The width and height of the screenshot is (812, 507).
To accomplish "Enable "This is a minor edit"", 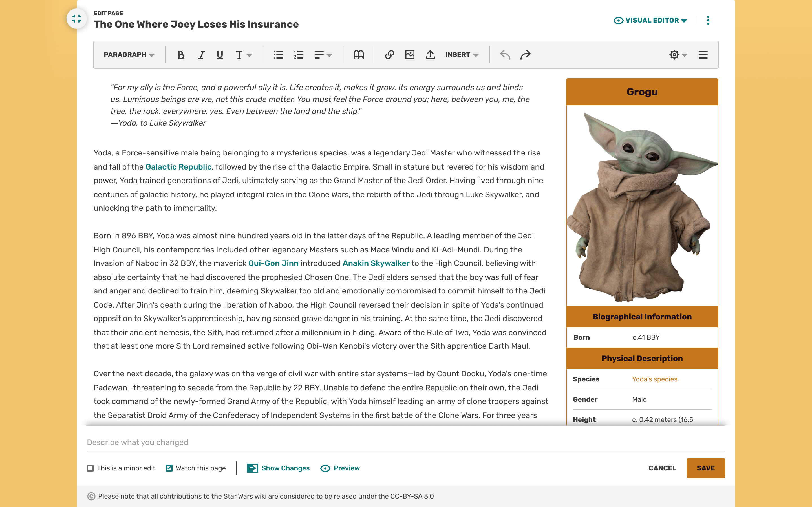I will tap(90, 468).
